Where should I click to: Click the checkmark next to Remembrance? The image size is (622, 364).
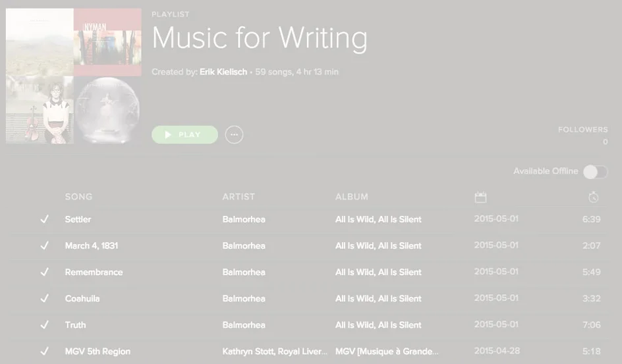(x=44, y=272)
